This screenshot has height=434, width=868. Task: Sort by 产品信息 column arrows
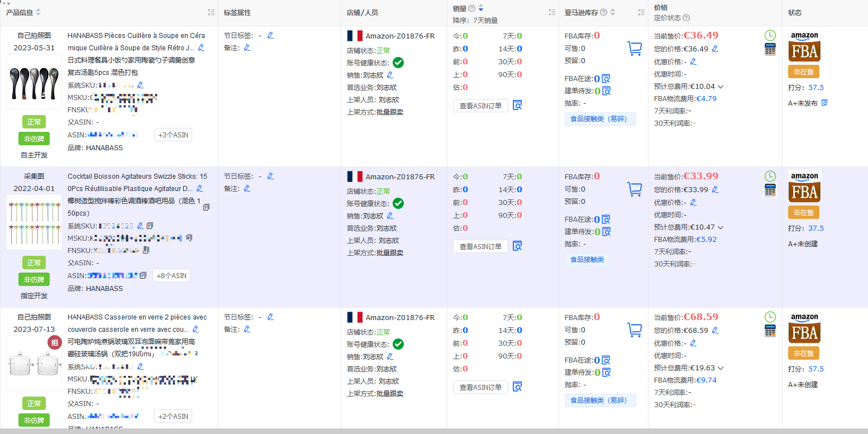[39, 12]
